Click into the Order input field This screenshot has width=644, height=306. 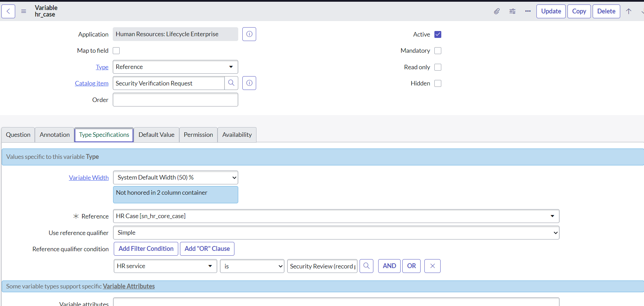coord(175,100)
